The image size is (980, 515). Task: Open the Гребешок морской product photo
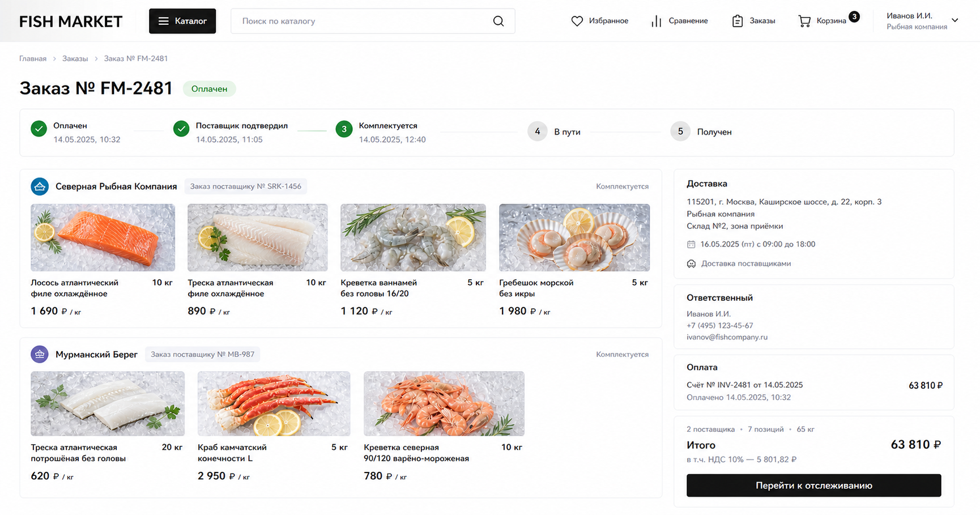[574, 237]
